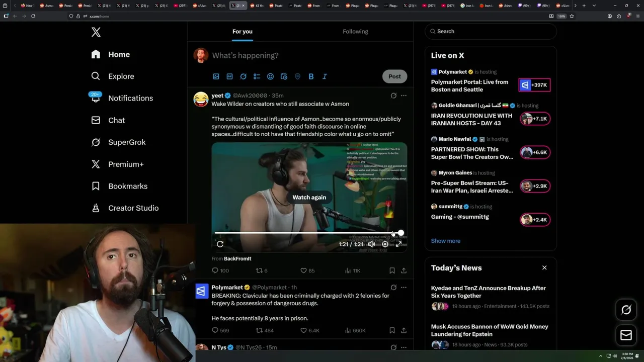Click the video progress bar

[309, 233]
